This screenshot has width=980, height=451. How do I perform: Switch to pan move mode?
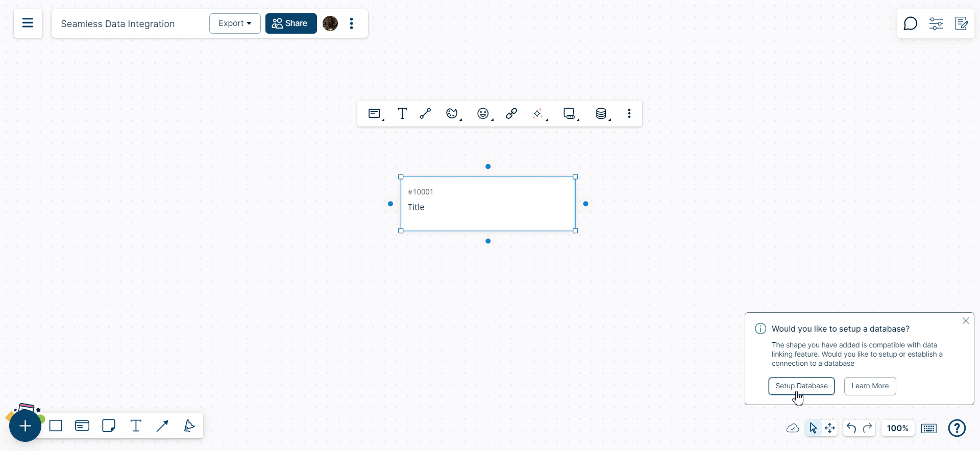pyautogui.click(x=830, y=428)
